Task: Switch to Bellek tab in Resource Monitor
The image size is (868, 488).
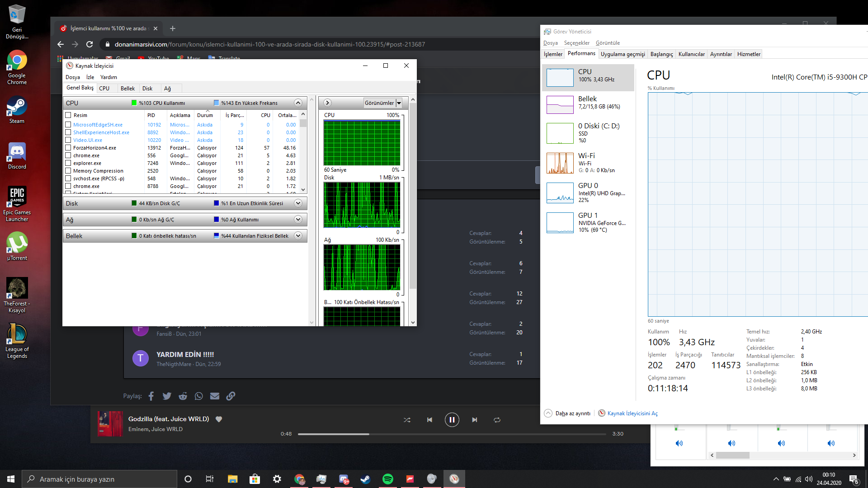Action: point(127,89)
